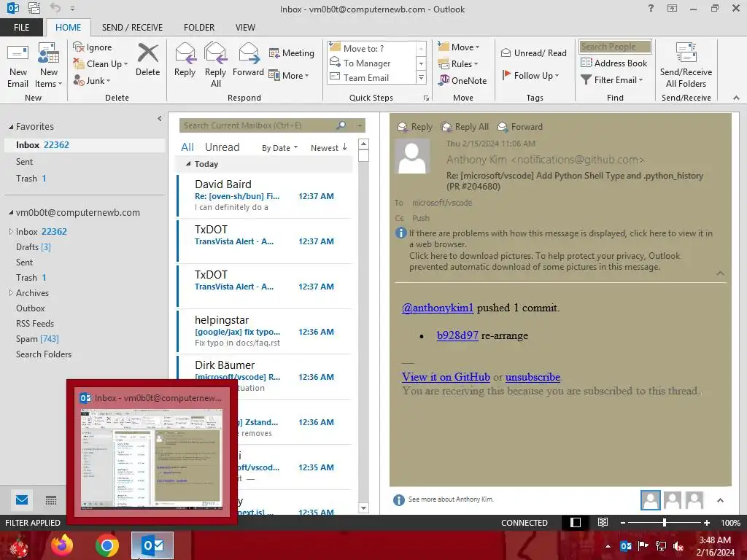Open helpingstar google/jax email
Viewport: 747px width, 560px height.
click(264, 332)
